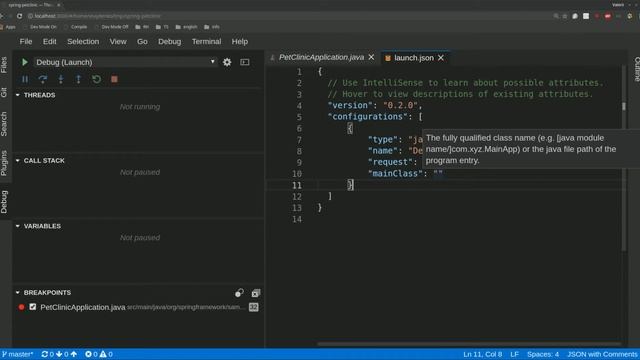Click the git sync icon in status bar
640x360 pixels.
tap(44, 354)
